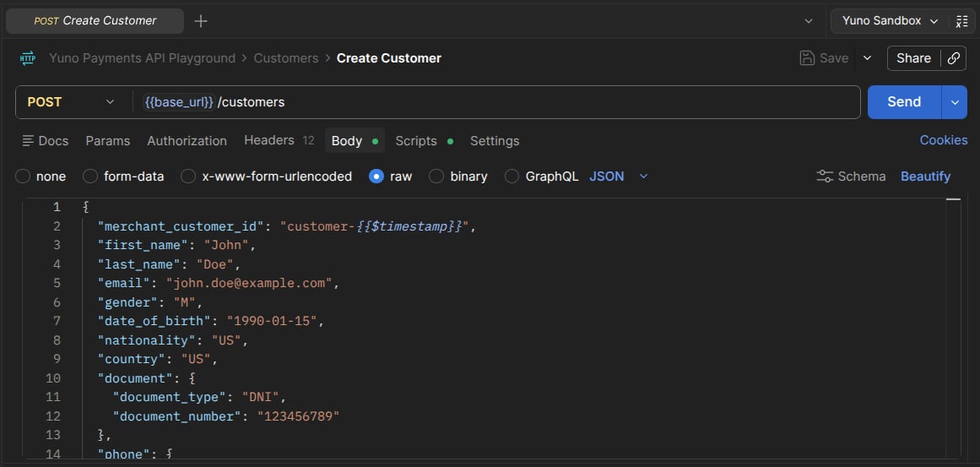Open the Schema sliders icon
Screen dimensions: 980x467
(825, 176)
